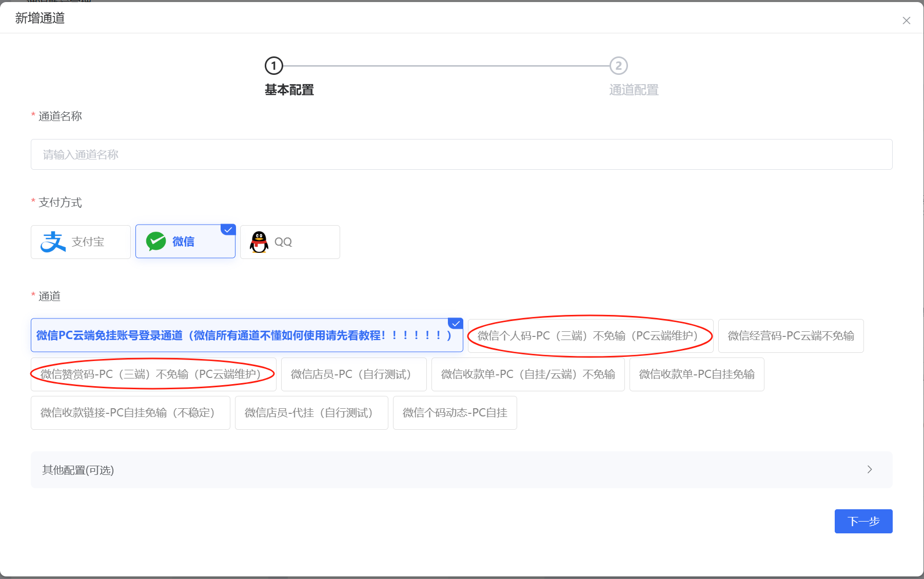
Task: Select 微信 payment method
Action: tap(185, 242)
